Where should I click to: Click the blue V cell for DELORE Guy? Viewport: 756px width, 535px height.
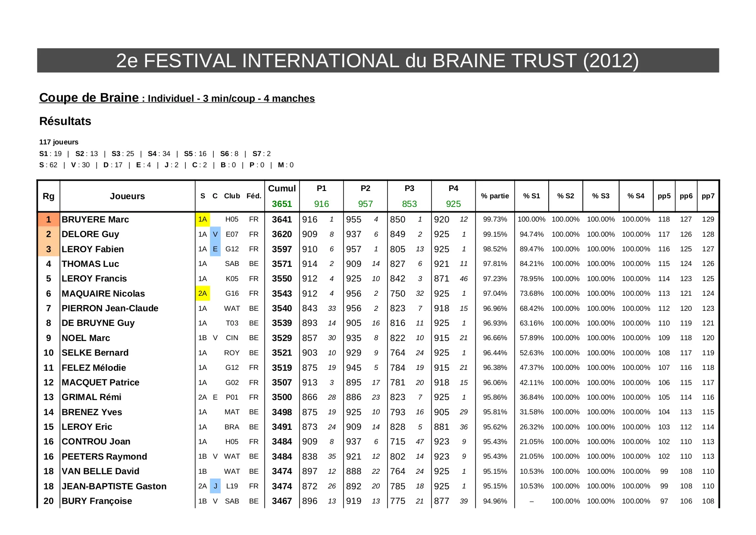[215, 235]
